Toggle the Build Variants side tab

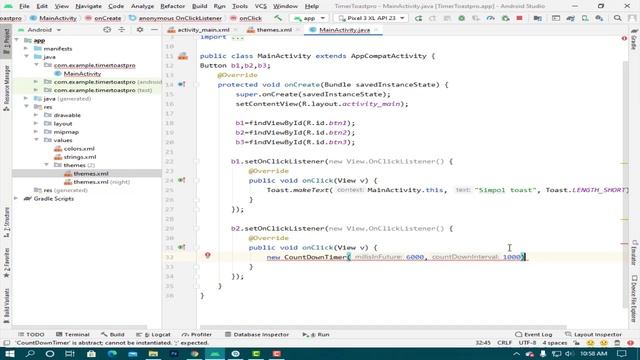6,305
